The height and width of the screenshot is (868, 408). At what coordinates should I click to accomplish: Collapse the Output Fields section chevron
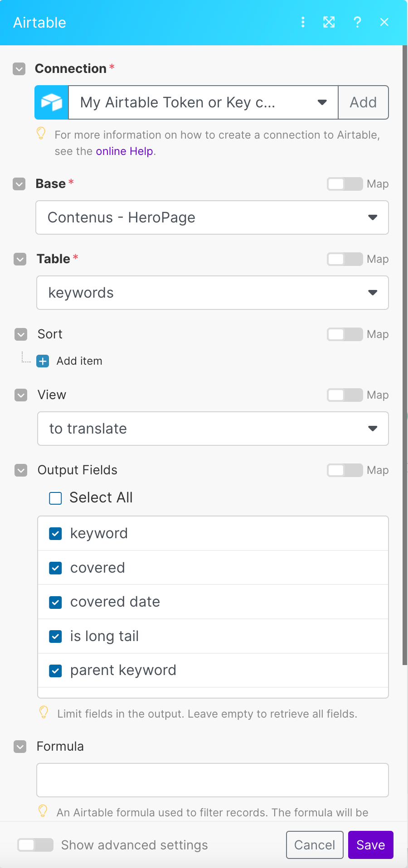pyautogui.click(x=21, y=470)
